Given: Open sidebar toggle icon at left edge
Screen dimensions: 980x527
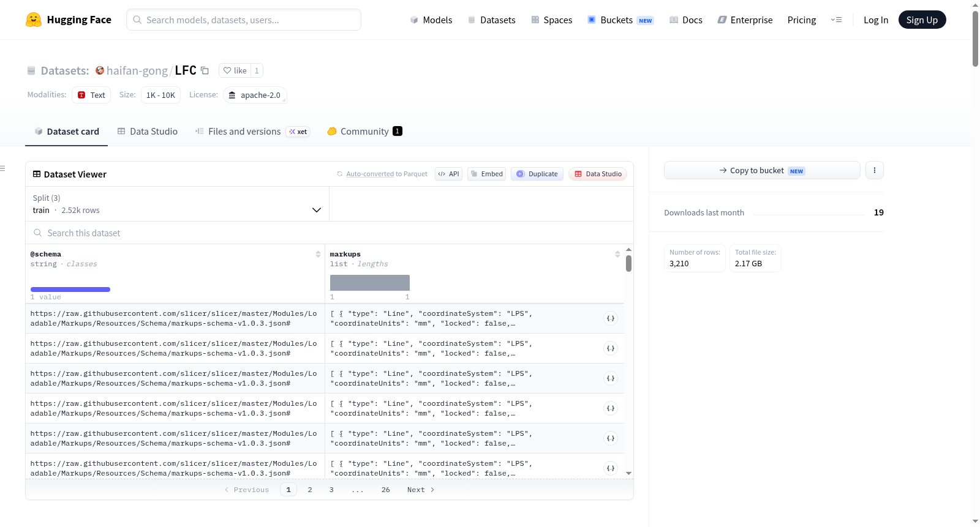Looking at the screenshot, I should pyautogui.click(x=2, y=168).
